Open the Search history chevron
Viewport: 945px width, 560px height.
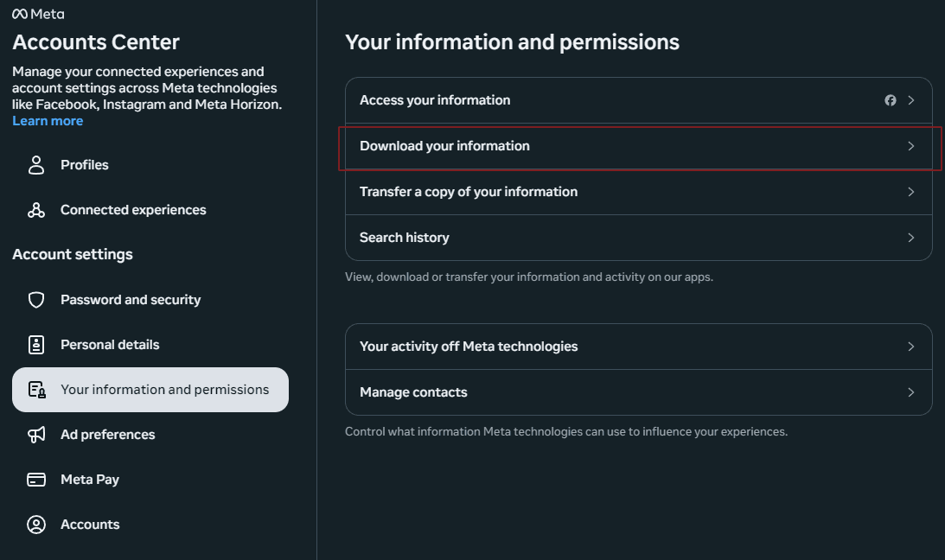pos(910,237)
